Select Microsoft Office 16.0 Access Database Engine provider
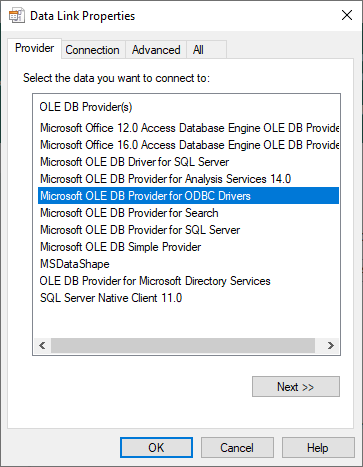The height and width of the screenshot is (467, 363). [189, 145]
